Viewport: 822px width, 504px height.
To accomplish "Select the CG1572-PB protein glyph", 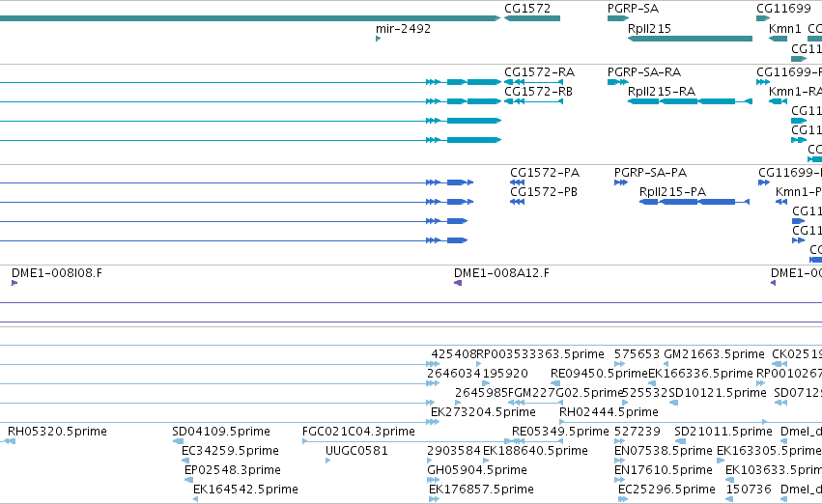I will [x=518, y=202].
